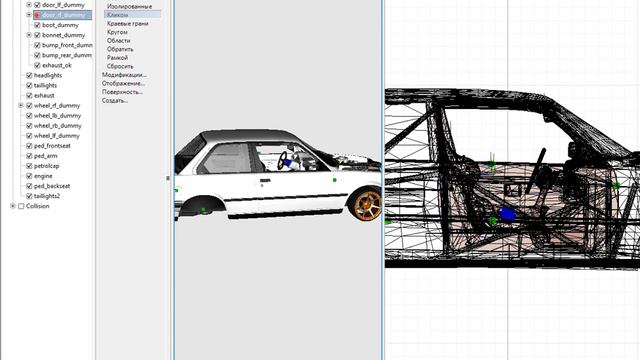Click the blue box in wireframe view
Viewport: 640px width, 360px height.
click(508, 214)
